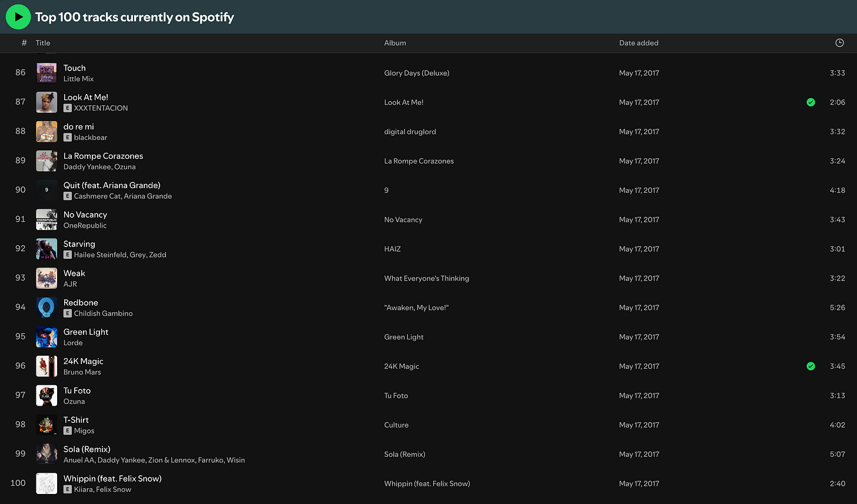This screenshot has height=504, width=857.
Task: Open artist Bruno Mars
Action: tap(82, 372)
